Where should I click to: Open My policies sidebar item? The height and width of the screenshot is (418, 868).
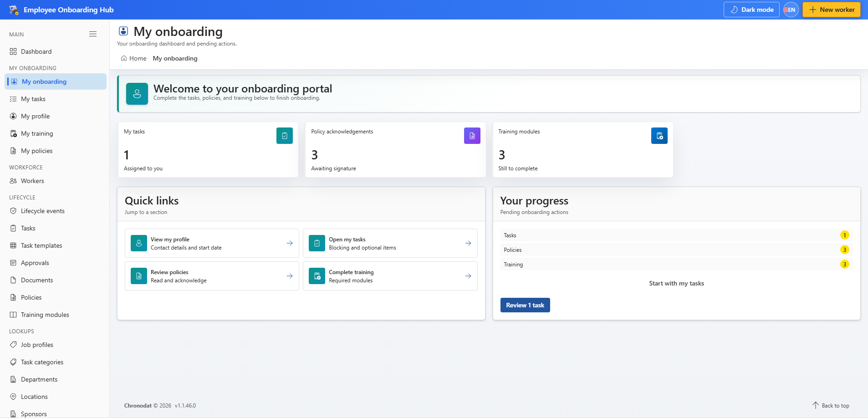pyautogui.click(x=56, y=151)
